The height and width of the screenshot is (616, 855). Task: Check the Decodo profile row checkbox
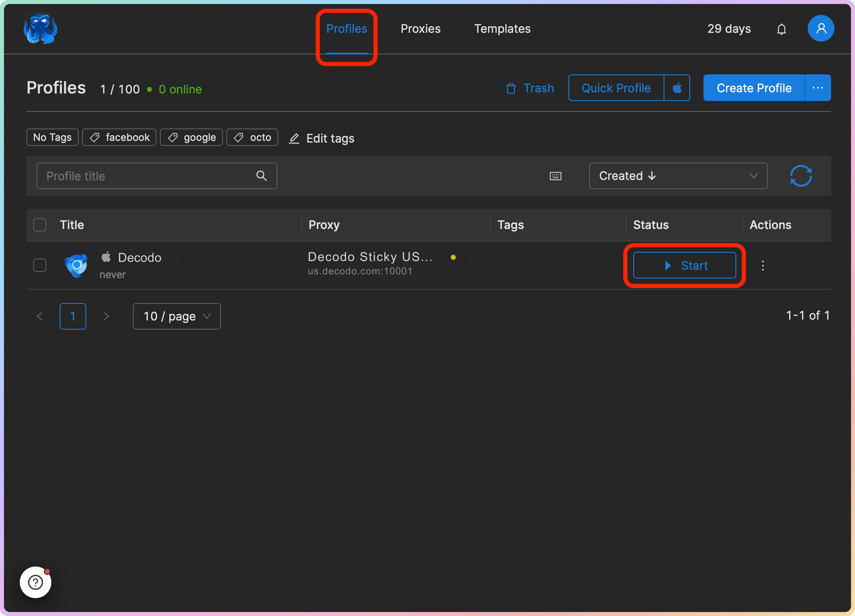[40, 265]
